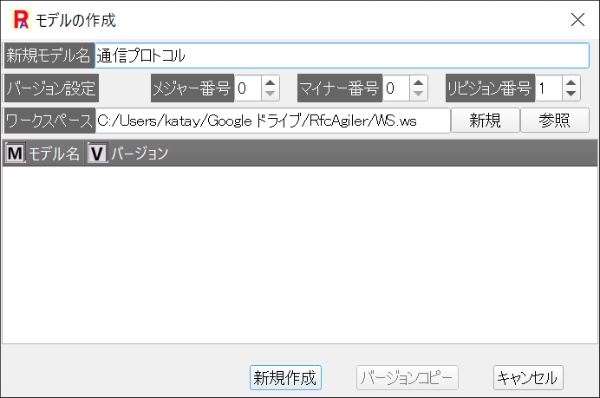Click the V icon in the version column
Image resolution: width=600 pixels, height=398 pixels.
point(98,153)
